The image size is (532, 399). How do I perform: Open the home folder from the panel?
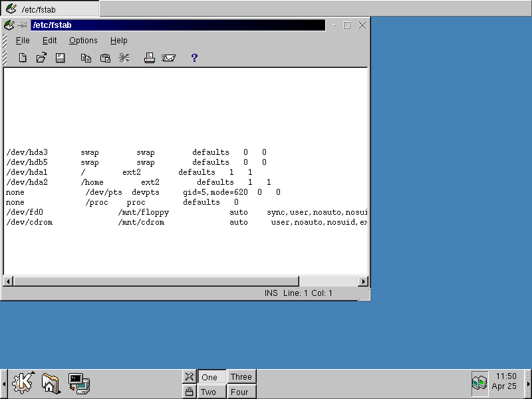(x=51, y=383)
